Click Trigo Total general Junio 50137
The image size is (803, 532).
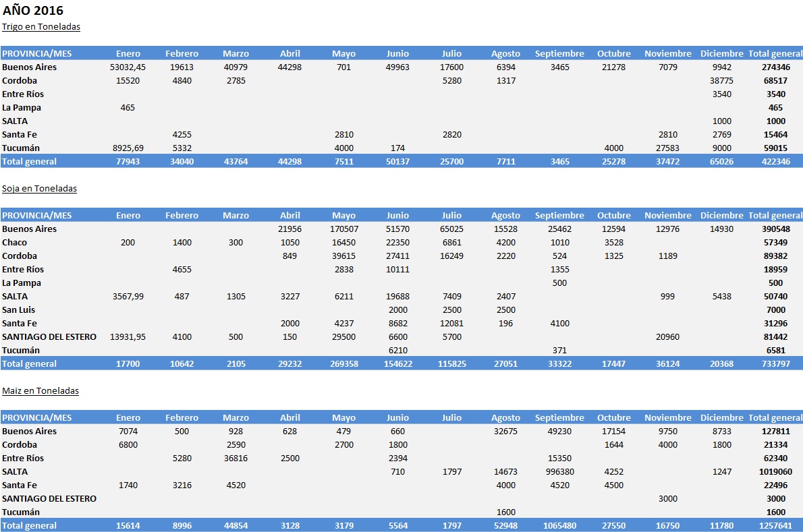[x=398, y=162]
